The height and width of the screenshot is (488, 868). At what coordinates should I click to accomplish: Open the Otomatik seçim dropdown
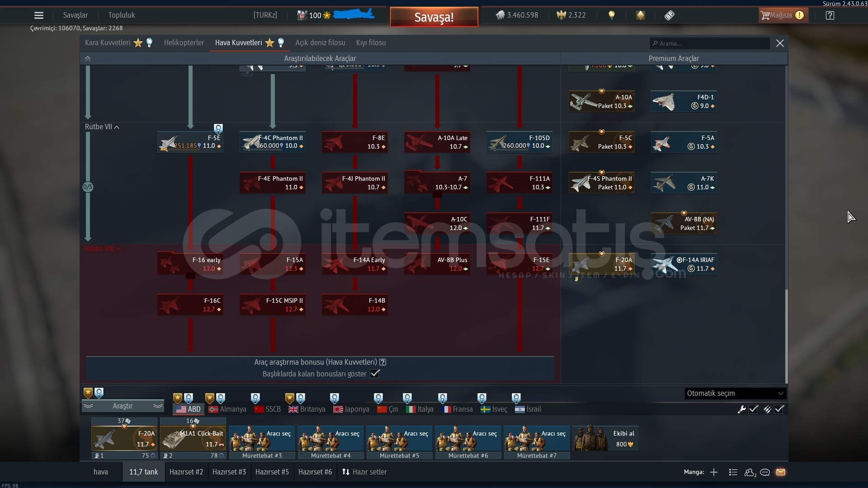tap(736, 394)
